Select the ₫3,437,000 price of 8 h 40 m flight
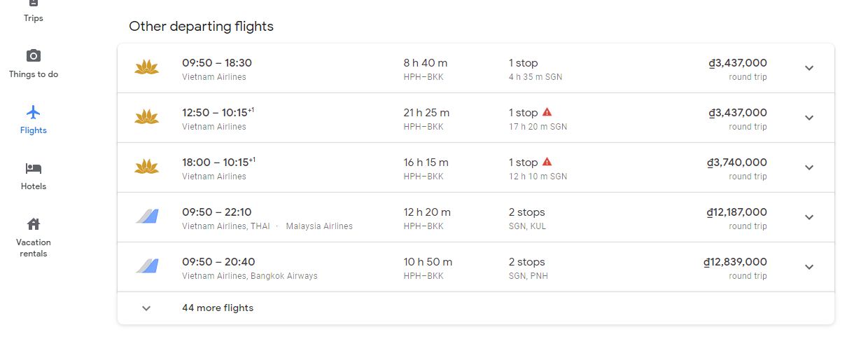Screen dimensions: 868x337 pyautogui.click(x=738, y=63)
